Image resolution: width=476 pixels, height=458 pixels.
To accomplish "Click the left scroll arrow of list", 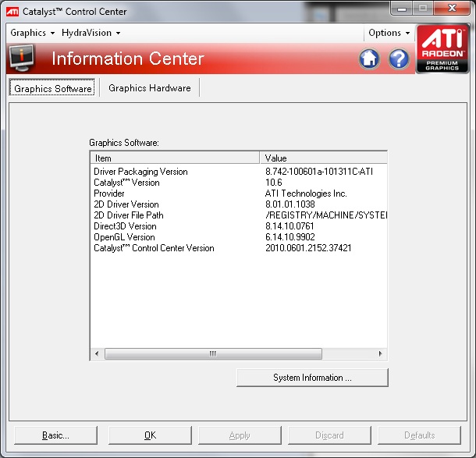I will [97, 353].
